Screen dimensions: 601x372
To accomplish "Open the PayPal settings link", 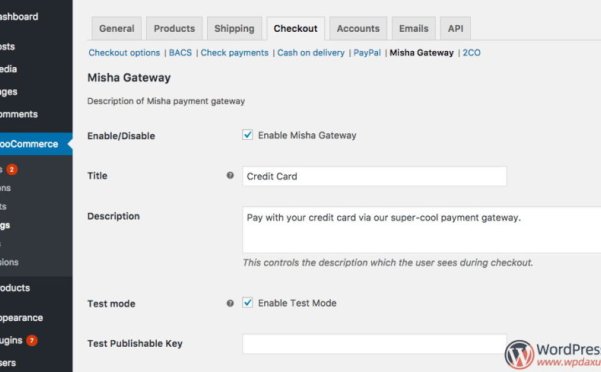I will click(367, 53).
